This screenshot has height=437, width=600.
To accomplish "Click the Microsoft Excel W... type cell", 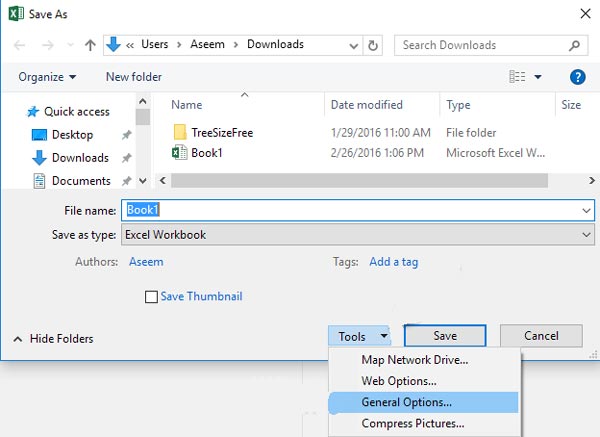I will tap(496, 153).
